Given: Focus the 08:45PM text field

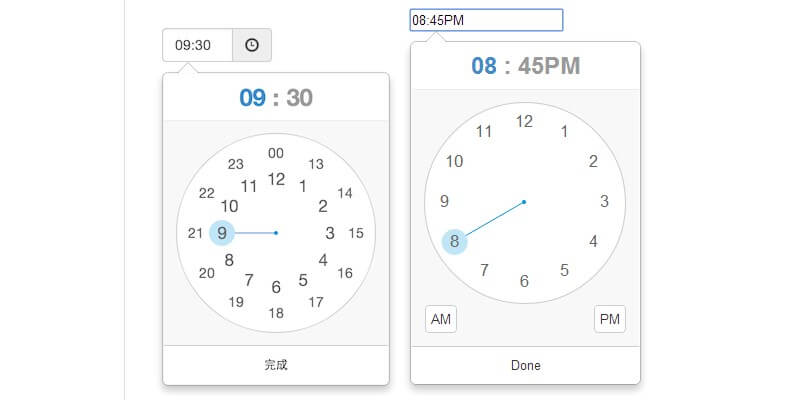Looking at the screenshot, I should tap(486, 20).
